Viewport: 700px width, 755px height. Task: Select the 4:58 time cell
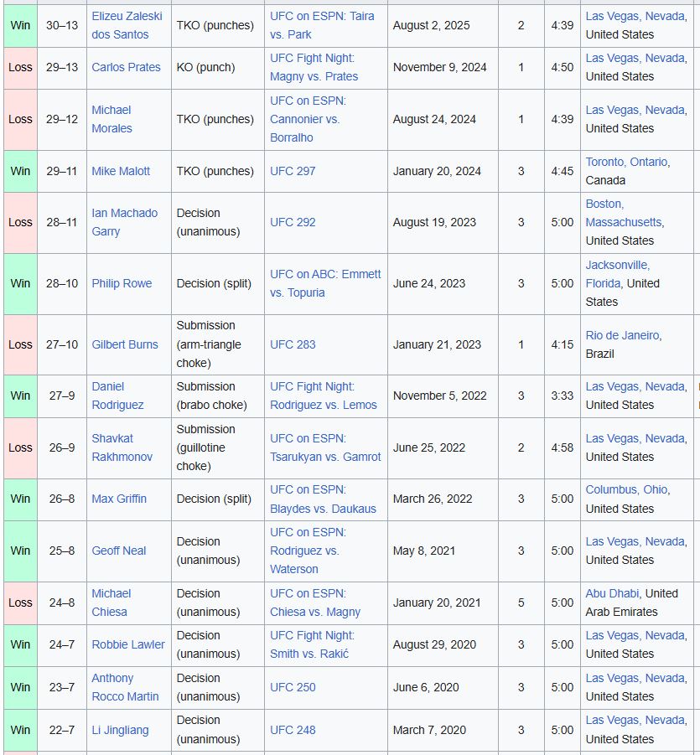click(x=563, y=447)
